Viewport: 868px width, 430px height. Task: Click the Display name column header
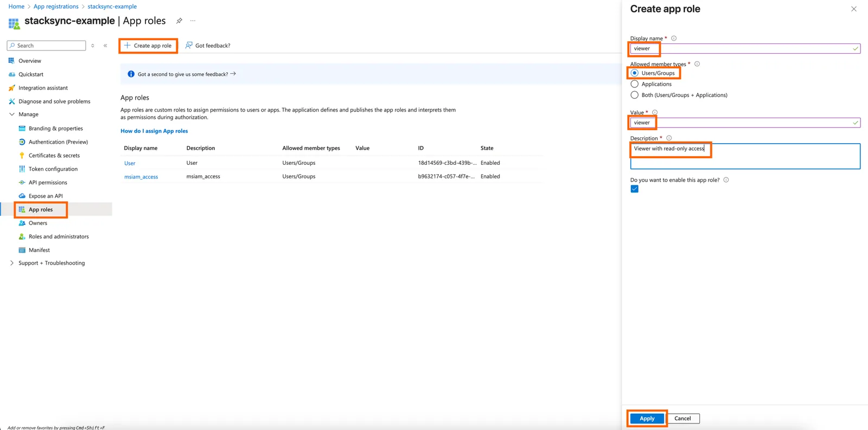click(x=141, y=148)
